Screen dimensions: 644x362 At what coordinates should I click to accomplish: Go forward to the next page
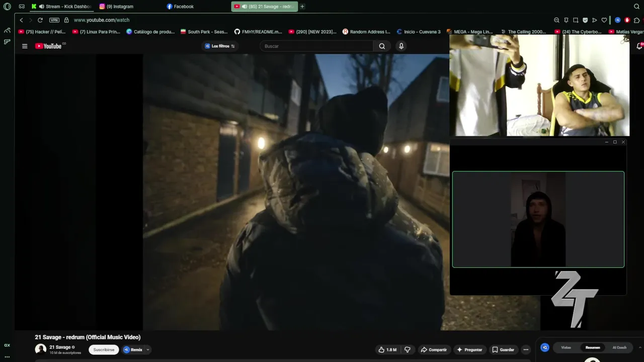point(30,20)
